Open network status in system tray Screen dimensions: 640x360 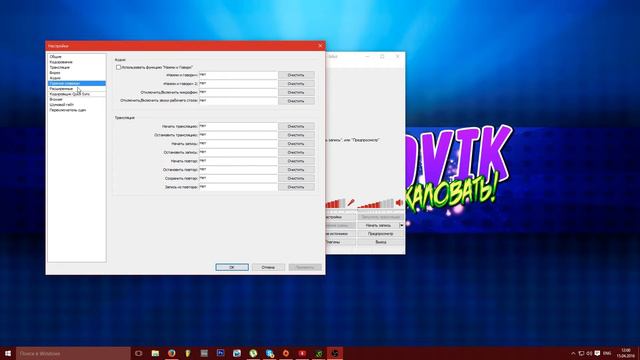click(x=581, y=353)
